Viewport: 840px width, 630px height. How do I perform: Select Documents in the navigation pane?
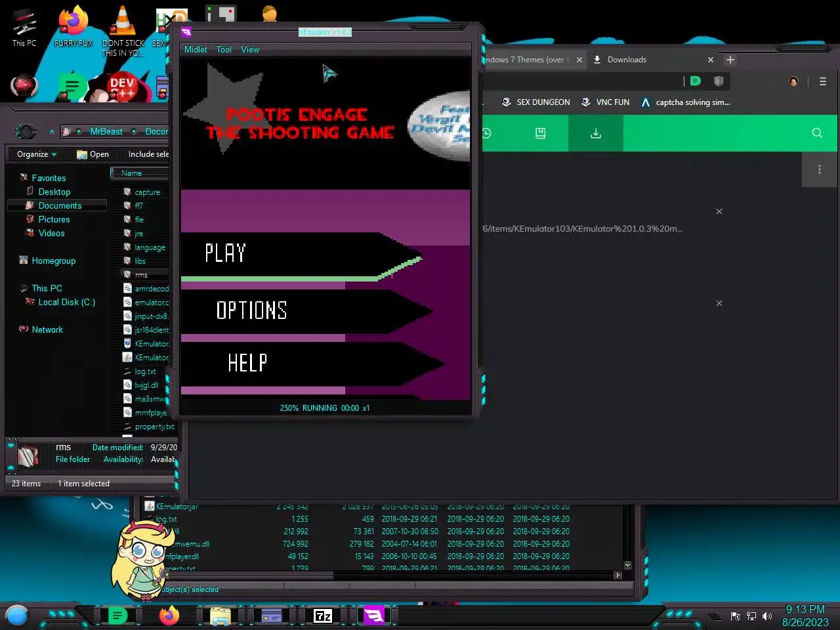point(60,205)
